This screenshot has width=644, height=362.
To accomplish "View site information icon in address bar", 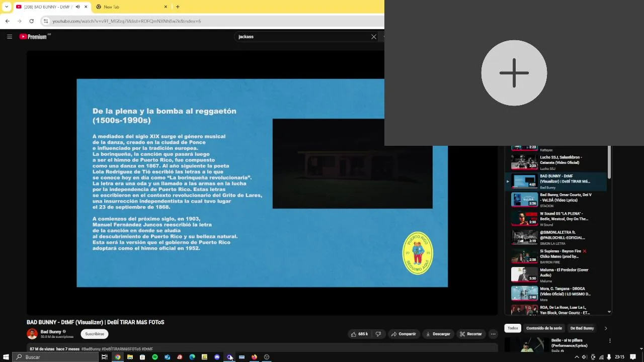I will (x=46, y=21).
